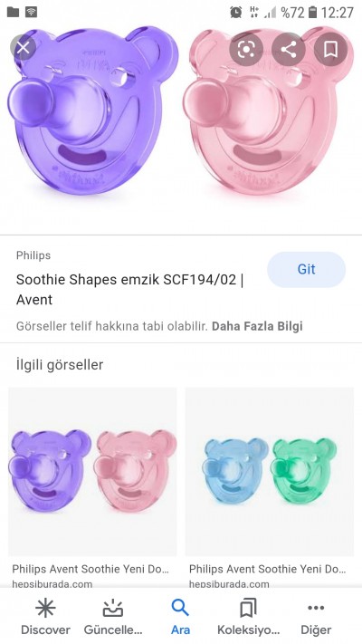Tap the large purple pacifier image
This screenshot has height=644, width=362.
[92, 111]
